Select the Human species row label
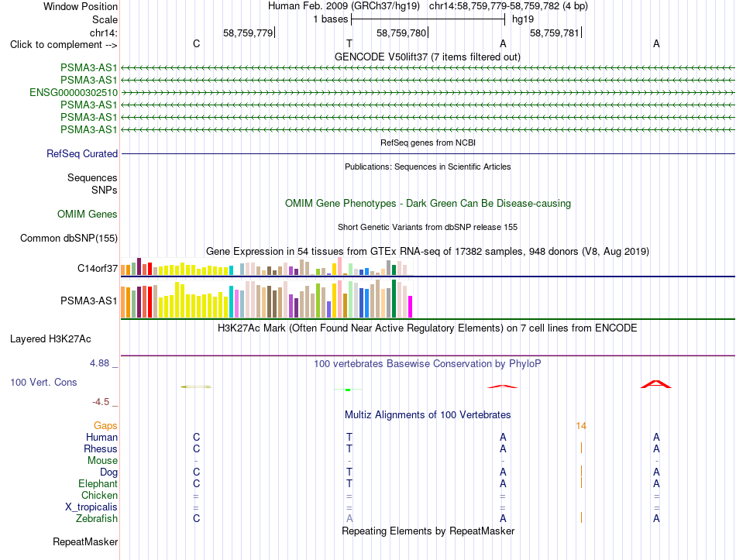Image resolution: width=736 pixels, height=560 pixels. [x=101, y=437]
